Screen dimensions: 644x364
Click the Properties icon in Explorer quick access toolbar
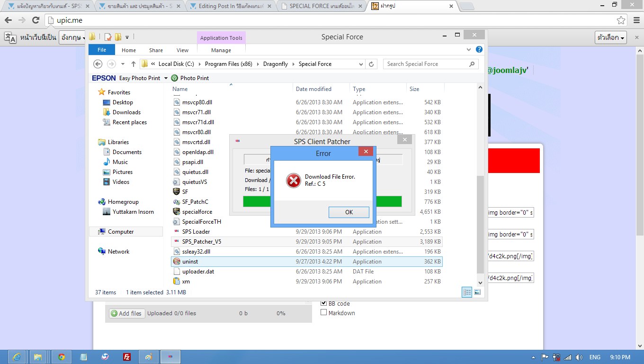tap(108, 37)
